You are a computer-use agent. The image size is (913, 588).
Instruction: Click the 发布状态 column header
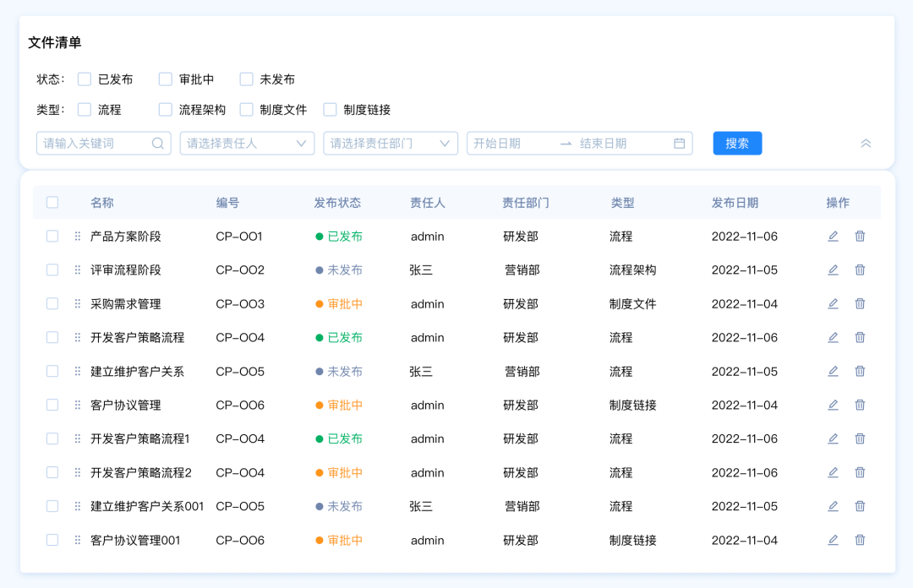337,203
